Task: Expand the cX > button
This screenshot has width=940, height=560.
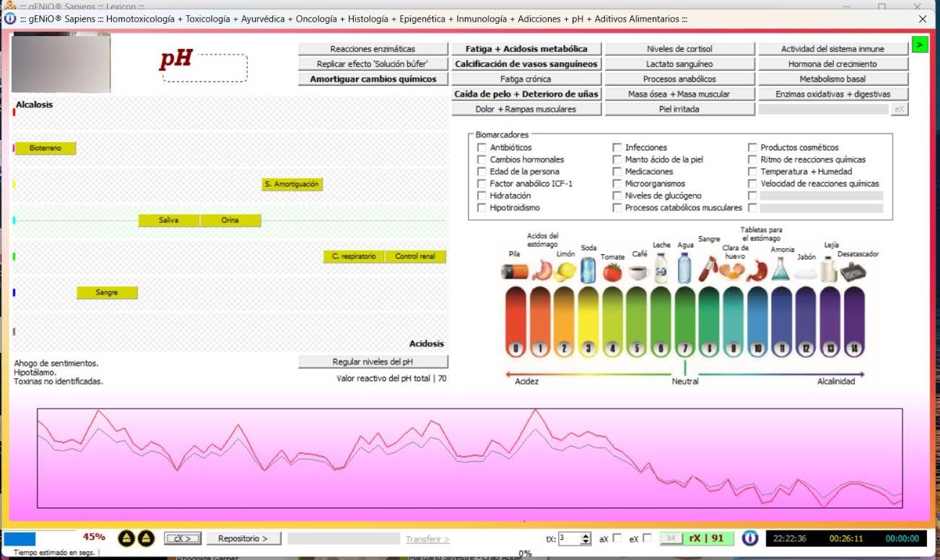Action: click(183, 538)
